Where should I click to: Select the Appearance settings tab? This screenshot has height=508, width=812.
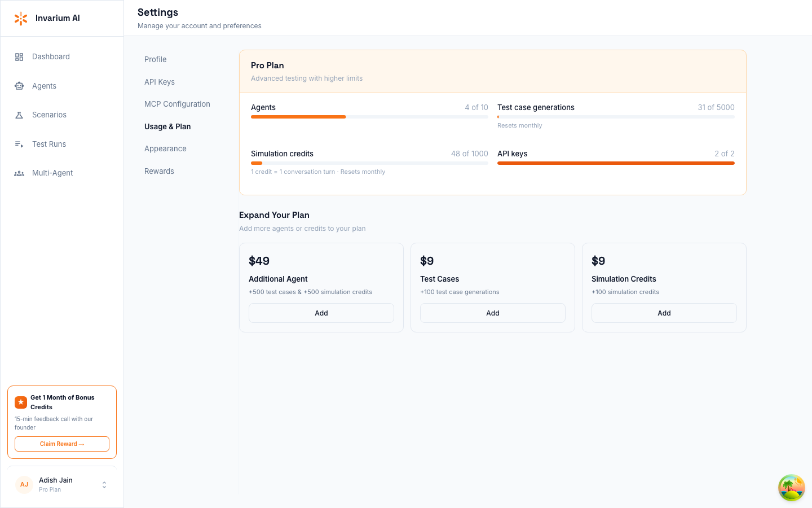165,148
